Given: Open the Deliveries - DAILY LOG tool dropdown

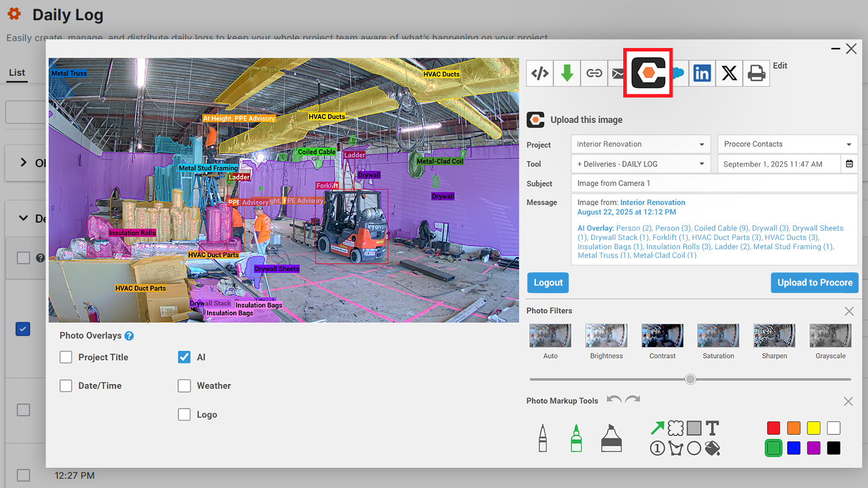Looking at the screenshot, I should [641, 164].
